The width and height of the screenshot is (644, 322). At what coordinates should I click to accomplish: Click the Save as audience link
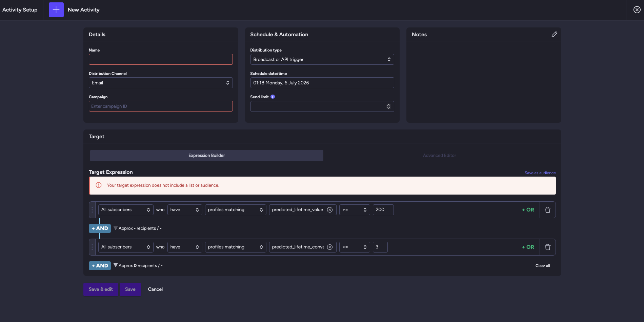point(540,173)
